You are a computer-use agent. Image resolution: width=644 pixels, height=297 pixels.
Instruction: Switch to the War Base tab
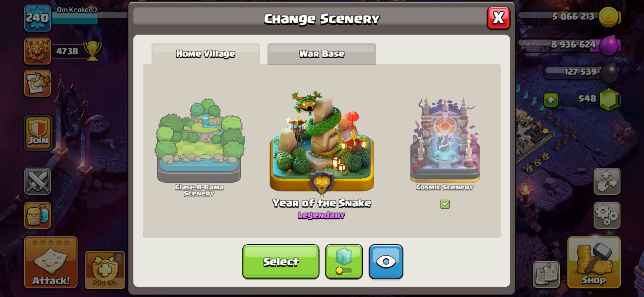coord(322,54)
